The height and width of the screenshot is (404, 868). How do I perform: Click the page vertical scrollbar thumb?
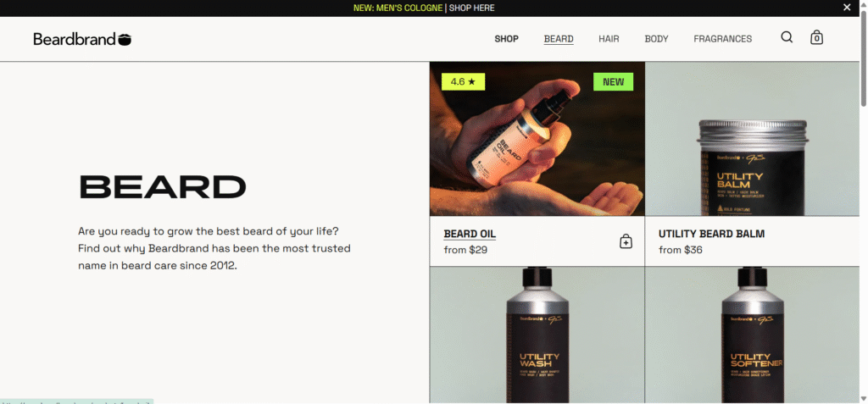pos(864,58)
